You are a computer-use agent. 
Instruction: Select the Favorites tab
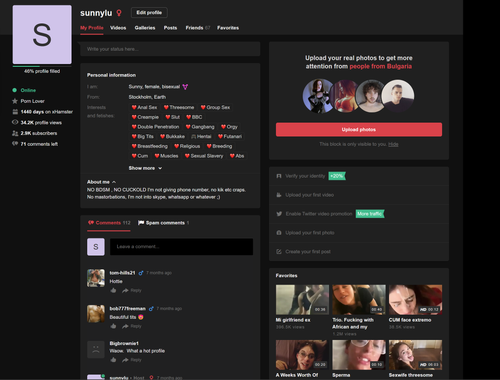pyautogui.click(x=228, y=28)
